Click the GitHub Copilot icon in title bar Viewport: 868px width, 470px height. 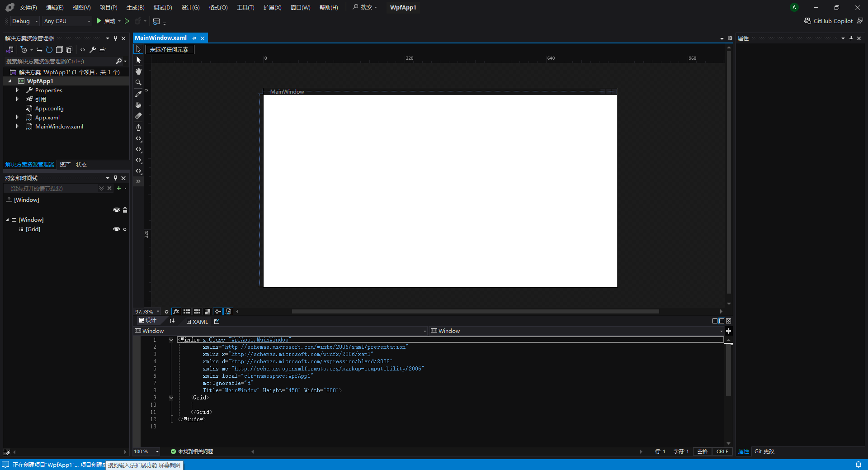807,21
